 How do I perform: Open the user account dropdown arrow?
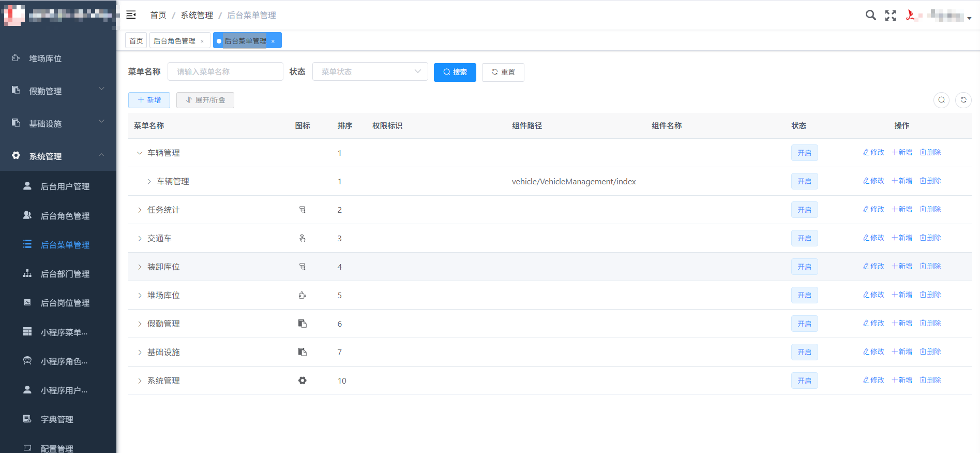[x=969, y=18]
